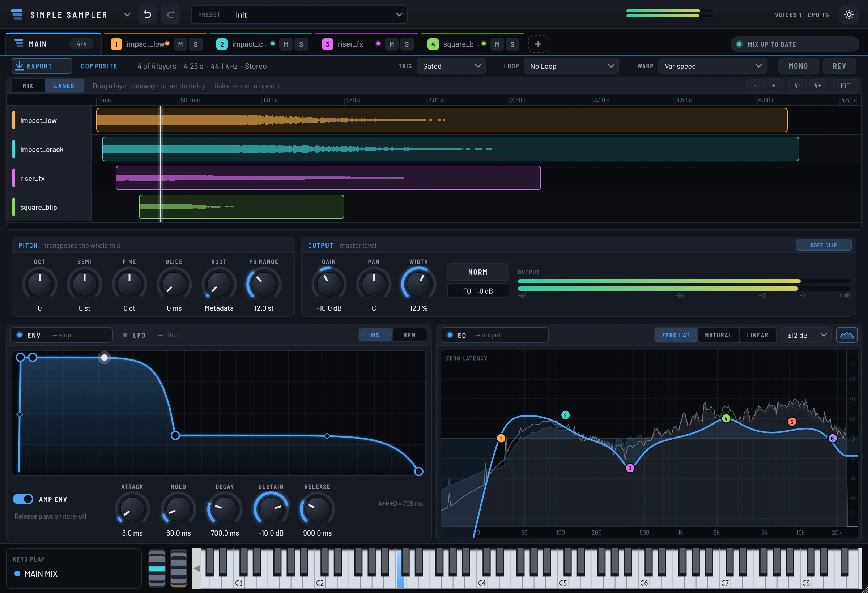The width and height of the screenshot is (868, 593).
Task: Click the EXPORT button
Action: [42, 66]
